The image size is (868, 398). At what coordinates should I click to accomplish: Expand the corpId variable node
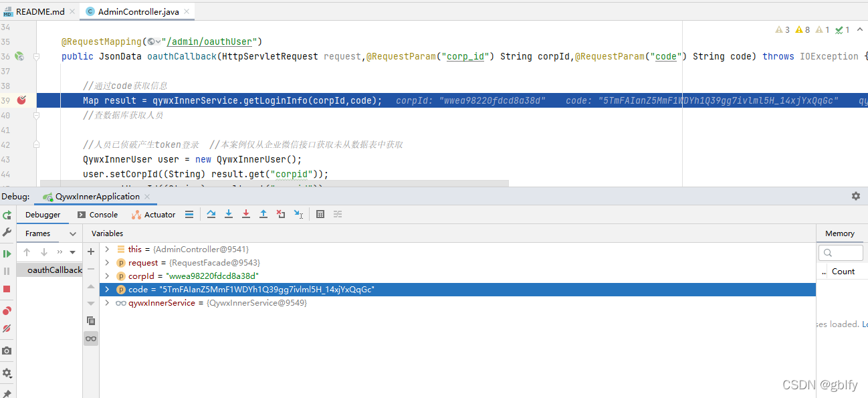click(x=107, y=276)
